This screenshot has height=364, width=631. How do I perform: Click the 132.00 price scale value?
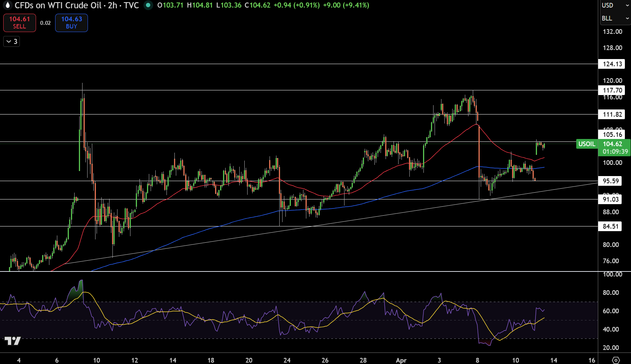coord(612,32)
